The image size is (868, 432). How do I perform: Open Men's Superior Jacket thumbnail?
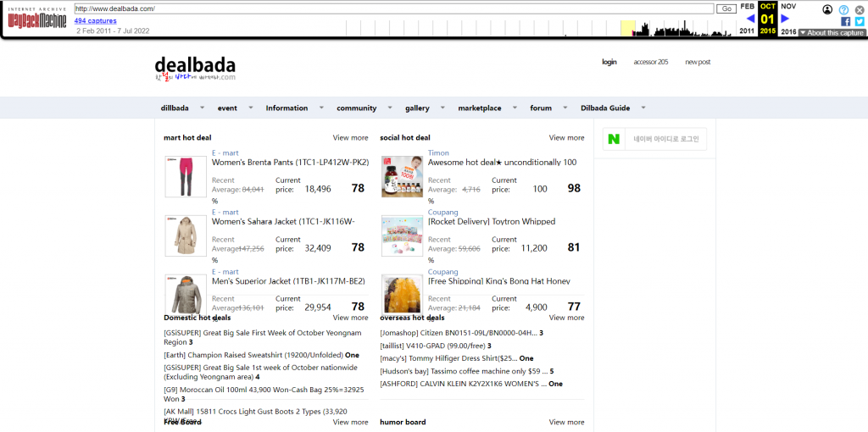click(186, 296)
